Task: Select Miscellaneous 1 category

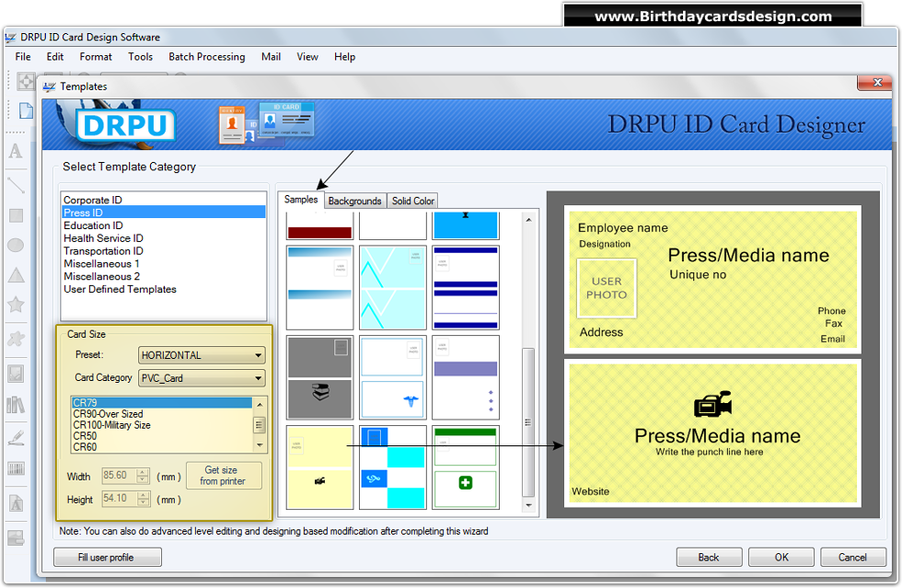Action: click(164, 263)
